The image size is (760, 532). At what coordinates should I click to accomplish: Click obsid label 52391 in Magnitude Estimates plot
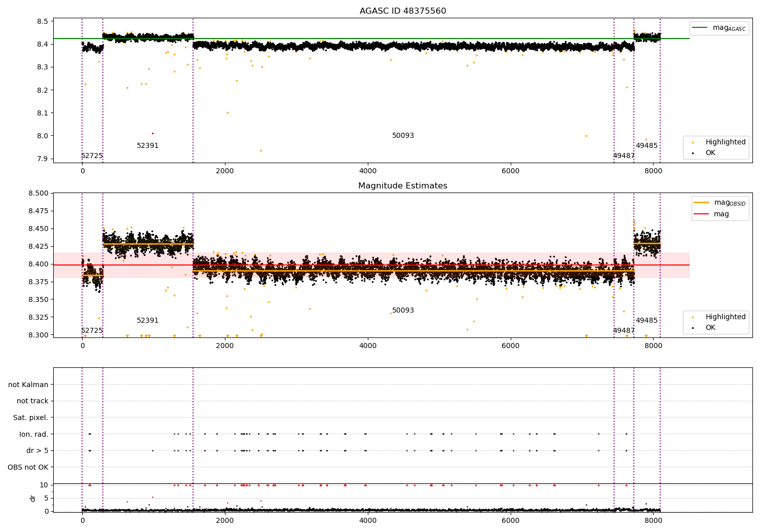(148, 321)
